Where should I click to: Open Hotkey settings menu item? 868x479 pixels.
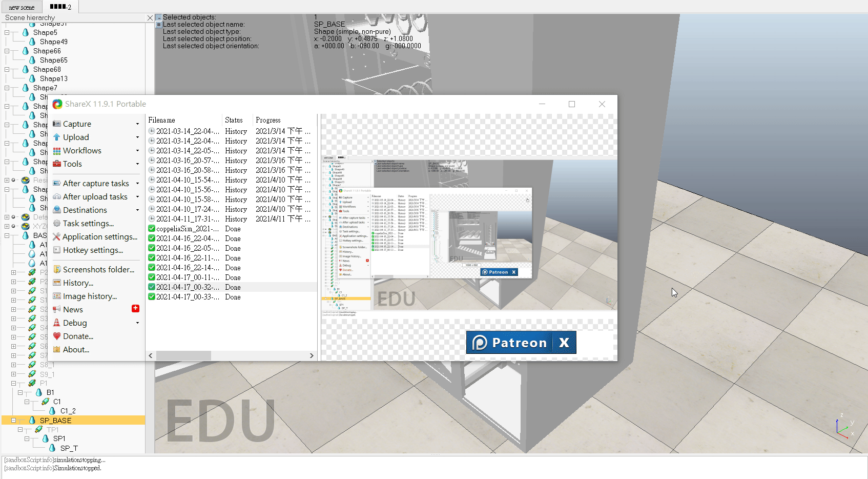93,250
